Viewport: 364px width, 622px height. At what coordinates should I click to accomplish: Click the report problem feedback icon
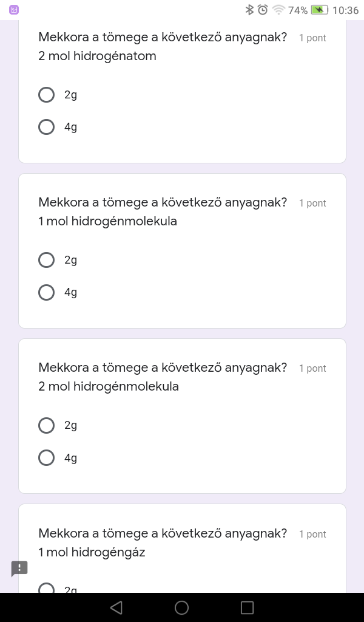pyautogui.click(x=19, y=569)
